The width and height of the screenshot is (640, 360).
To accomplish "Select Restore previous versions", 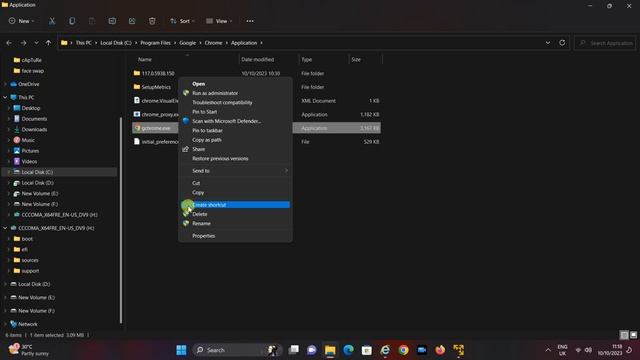I will (x=235, y=158).
